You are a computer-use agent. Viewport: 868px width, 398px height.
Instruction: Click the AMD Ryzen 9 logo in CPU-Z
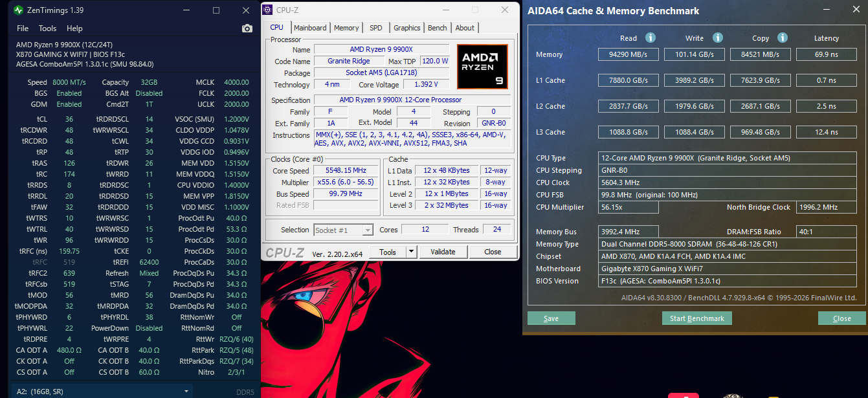tap(482, 66)
